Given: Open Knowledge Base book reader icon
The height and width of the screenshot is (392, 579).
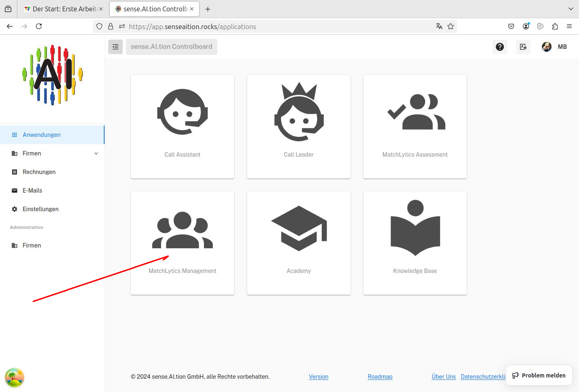Looking at the screenshot, I should coord(415,227).
